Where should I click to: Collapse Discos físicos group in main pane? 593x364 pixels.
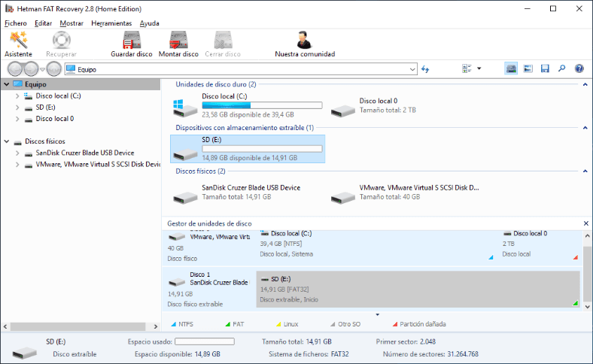tap(585, 171)
